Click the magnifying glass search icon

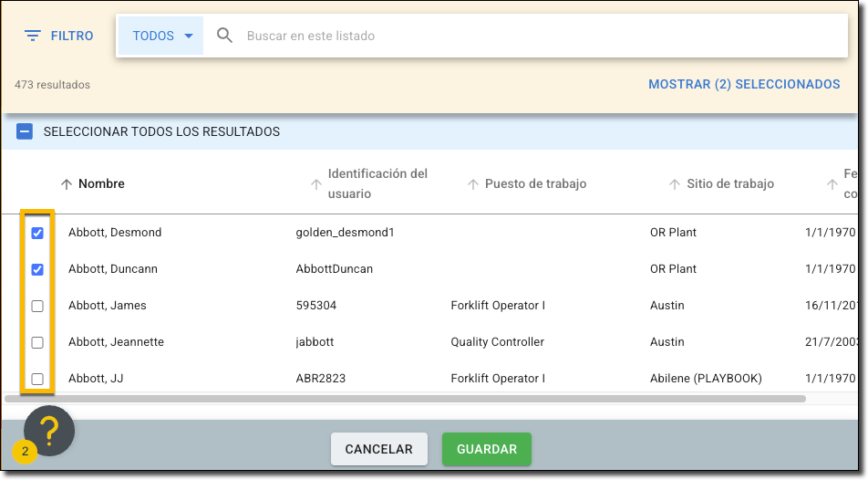point(224,36)
